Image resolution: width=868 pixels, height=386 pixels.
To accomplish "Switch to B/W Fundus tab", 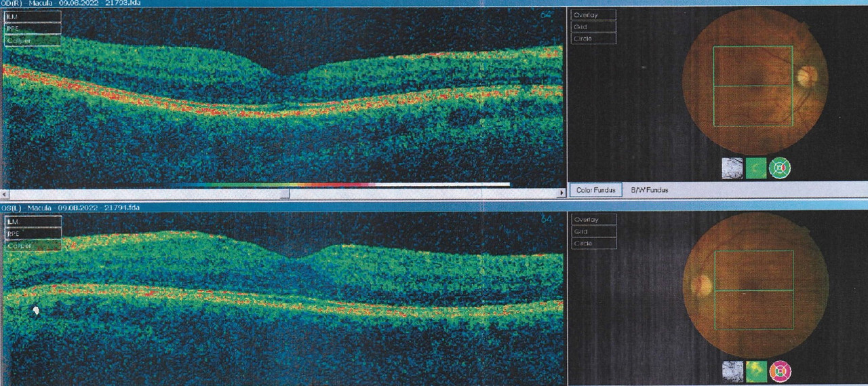I will [x=650, y=190].
